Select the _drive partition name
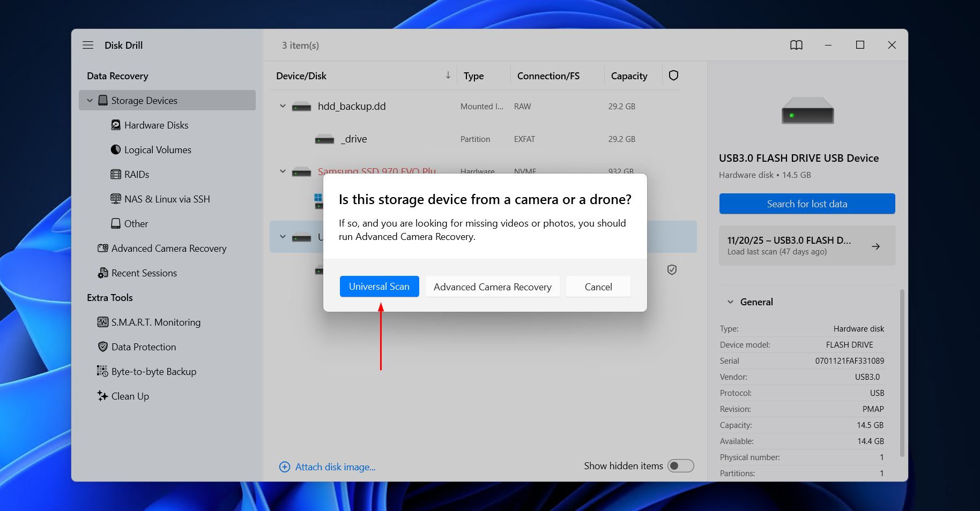Screen dimensions: 980x511 point(354,139)
